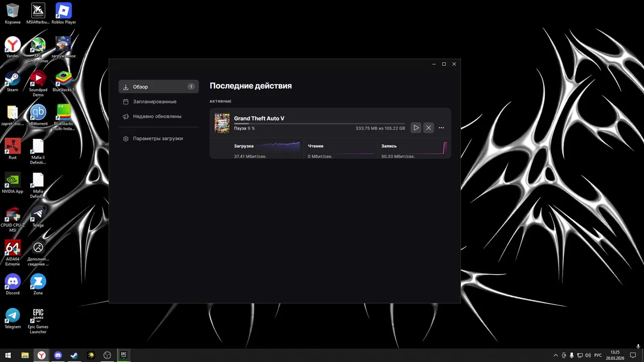Open the AIDA64 Extreme desktop icon

pos(13,253)
